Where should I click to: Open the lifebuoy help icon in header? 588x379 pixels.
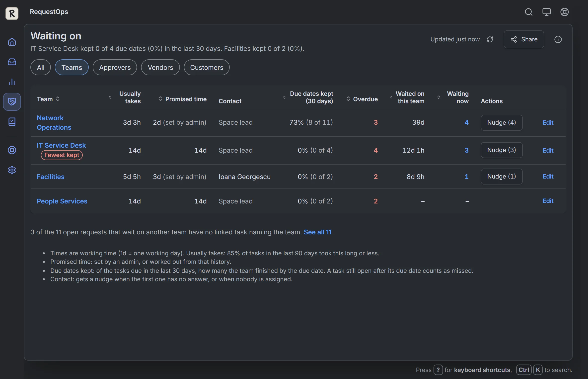564,12
